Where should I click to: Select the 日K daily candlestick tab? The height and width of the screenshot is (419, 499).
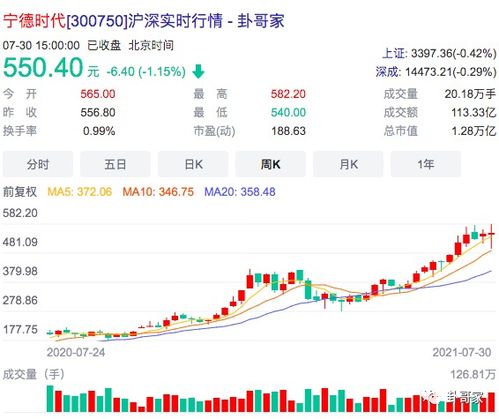pos(193,164)
